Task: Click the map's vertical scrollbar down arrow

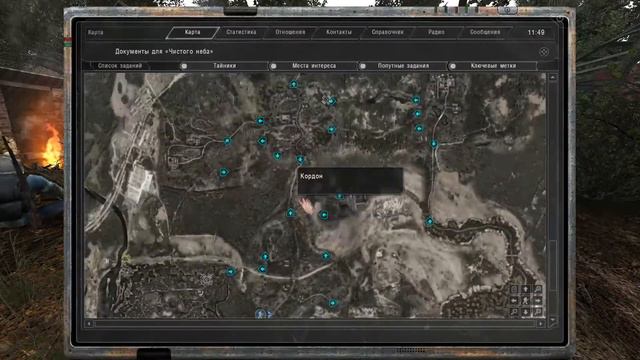Action: (553, 320)
